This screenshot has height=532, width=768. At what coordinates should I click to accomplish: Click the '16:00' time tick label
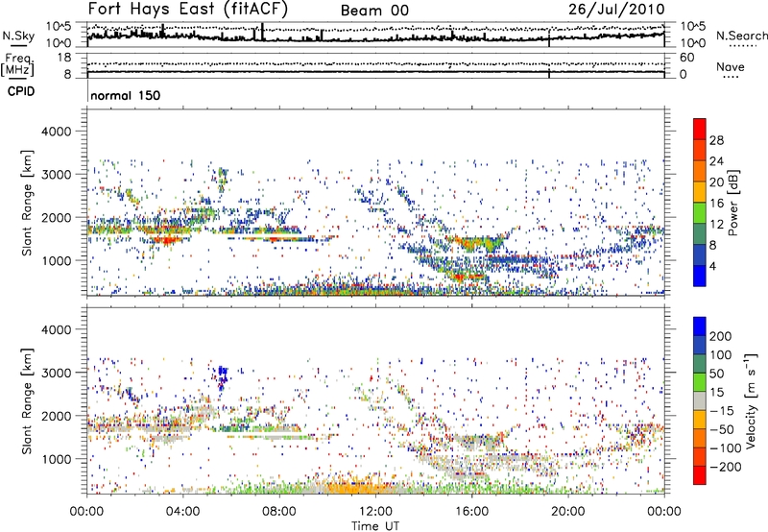(x=471, y=512)
